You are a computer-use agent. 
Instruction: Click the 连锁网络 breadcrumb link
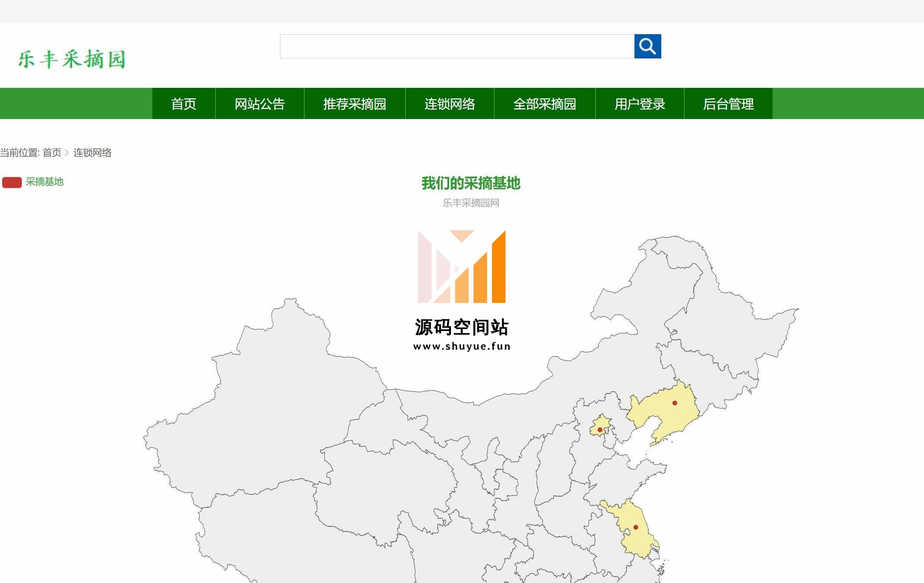click(x=92, y=153)
